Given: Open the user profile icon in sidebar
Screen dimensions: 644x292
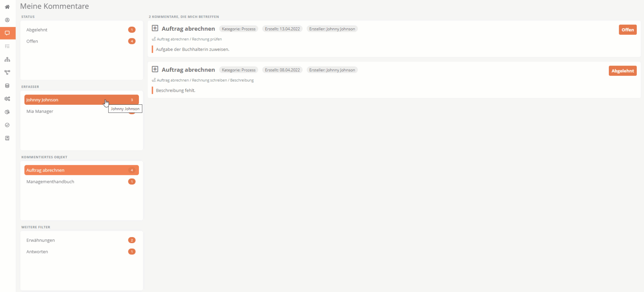Looking at the screenshot, I should (x=7, y=20).
